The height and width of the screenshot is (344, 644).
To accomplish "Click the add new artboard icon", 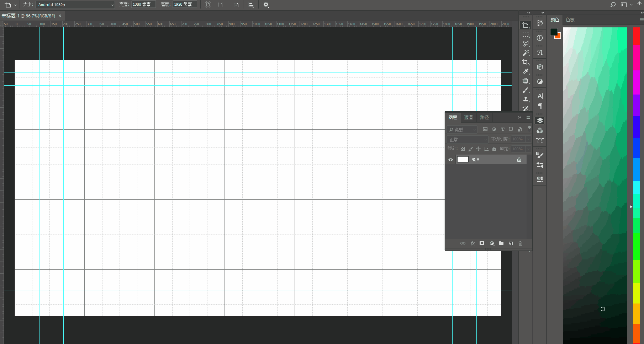I will 236,5.
